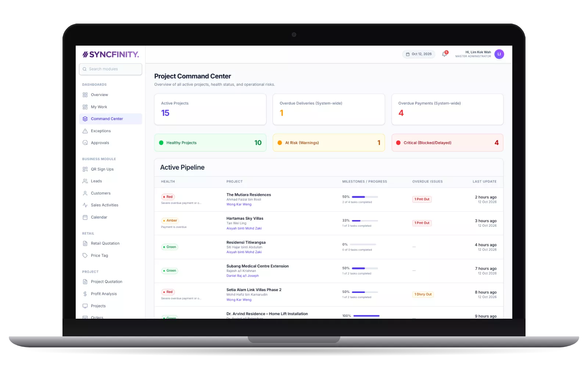
Task: Click 1 Pmt Out badge for Mutiara Residences
Action: tap(422, 199)
